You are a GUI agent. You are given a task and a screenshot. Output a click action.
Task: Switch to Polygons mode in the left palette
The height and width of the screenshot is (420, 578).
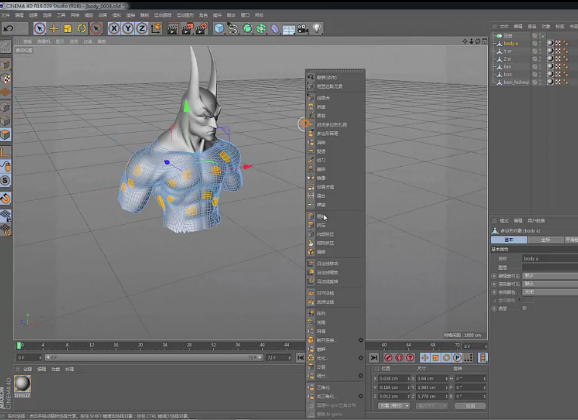click(5, 135)
